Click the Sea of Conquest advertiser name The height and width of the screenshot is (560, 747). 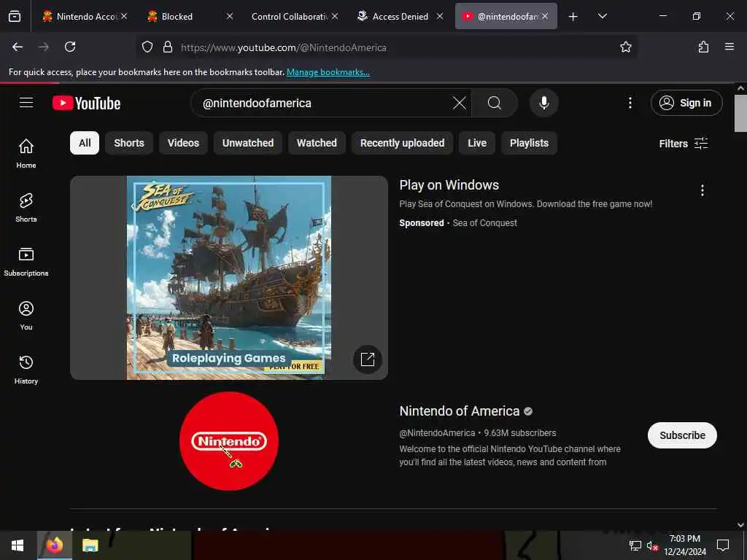[x=484, y=223]
